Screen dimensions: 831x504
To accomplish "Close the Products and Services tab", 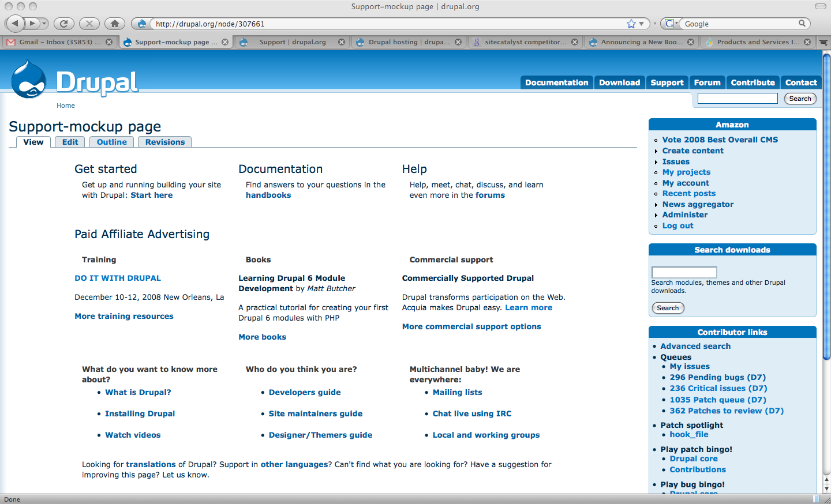I will pyautogui.click(x=807, y=42).
